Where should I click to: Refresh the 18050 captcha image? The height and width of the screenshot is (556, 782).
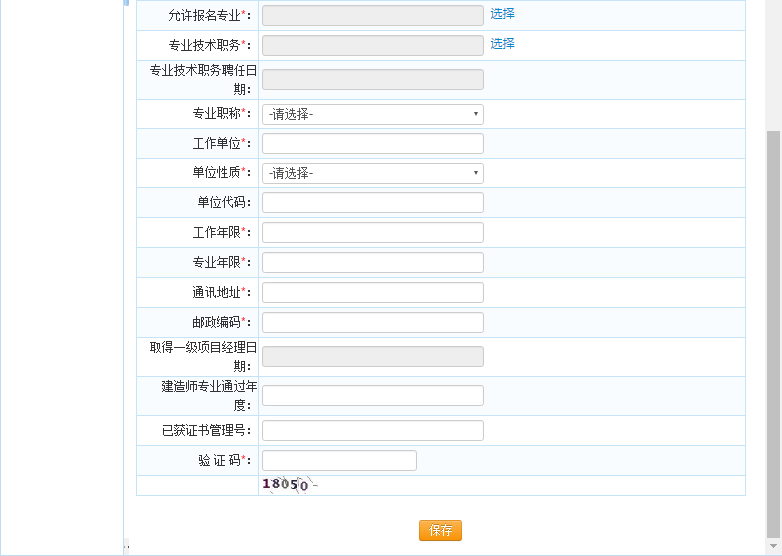point(288,485)
